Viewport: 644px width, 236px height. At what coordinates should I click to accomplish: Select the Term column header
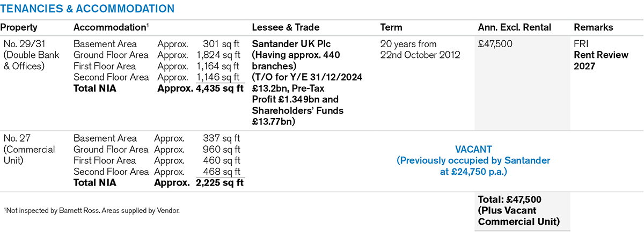click(391, 27)
